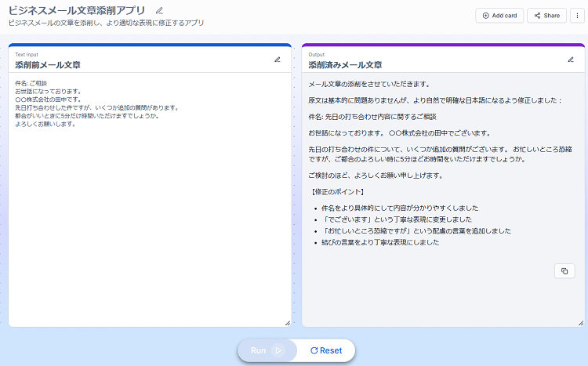The width and height of the screenshot is (588, 366).
Task: Run the app
Action: [x=267, y=350]
